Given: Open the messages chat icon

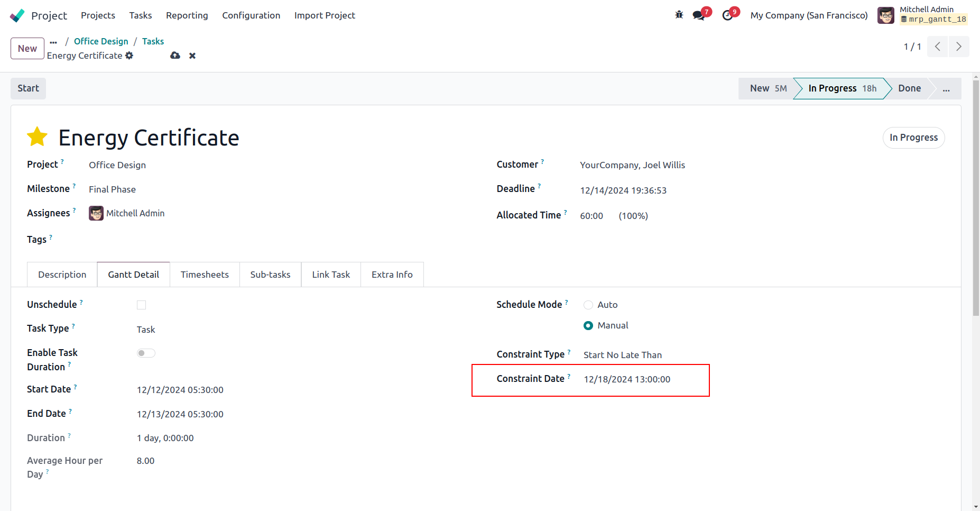Looking at the screenshot, I should click(x=699, y=15).
